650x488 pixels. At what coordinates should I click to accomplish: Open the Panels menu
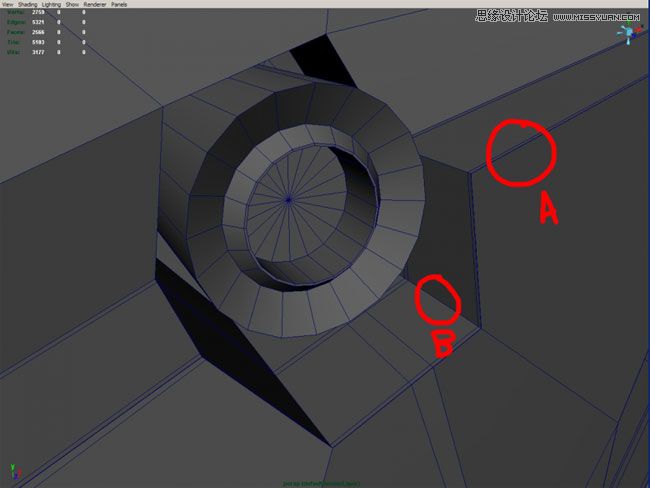point(119,4)
